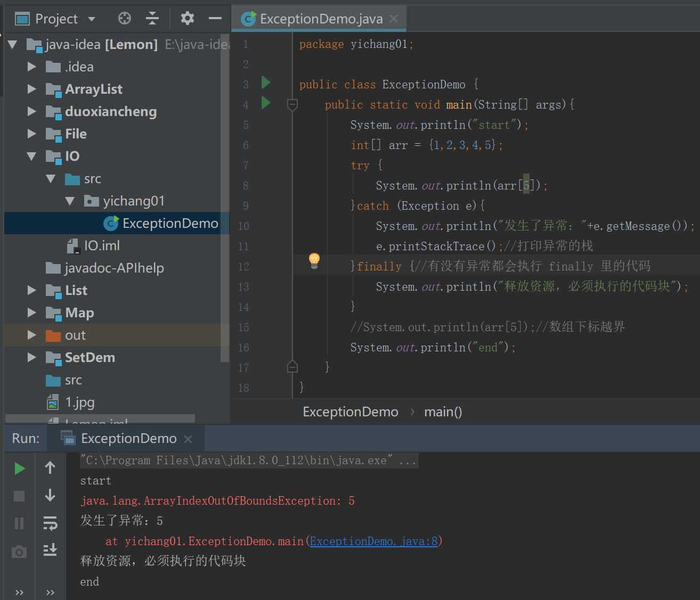Screen dimensions: 700x600
Task: Collapse all in Project panel toolbar
Action: click(152, 19)
